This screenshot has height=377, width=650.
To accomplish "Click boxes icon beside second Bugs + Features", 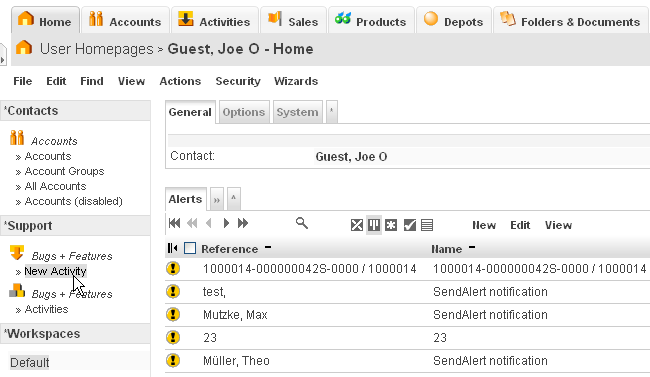I will (x=17, y=290).
